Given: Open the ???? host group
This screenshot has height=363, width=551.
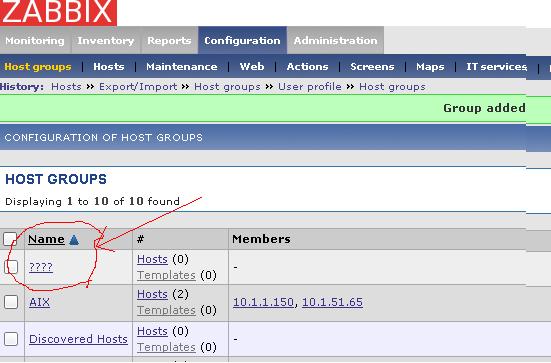Looking at the screenshot, I should 41,267.
